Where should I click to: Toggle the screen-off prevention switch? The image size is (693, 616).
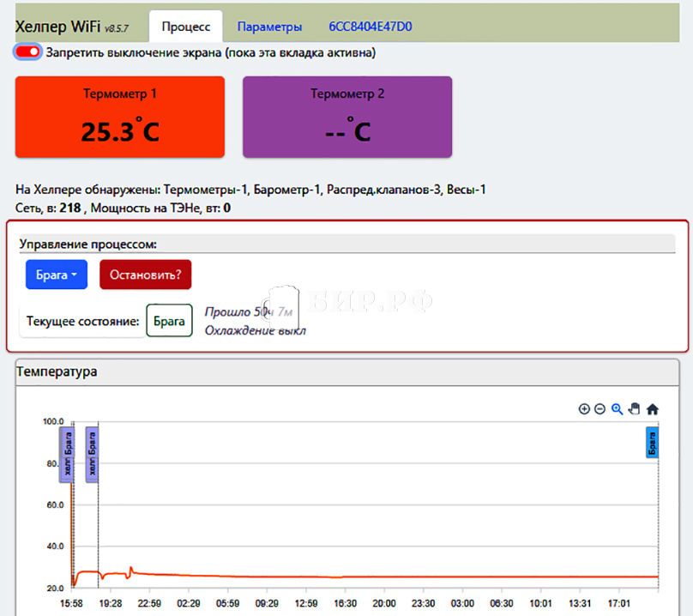[x=28, y=52]
